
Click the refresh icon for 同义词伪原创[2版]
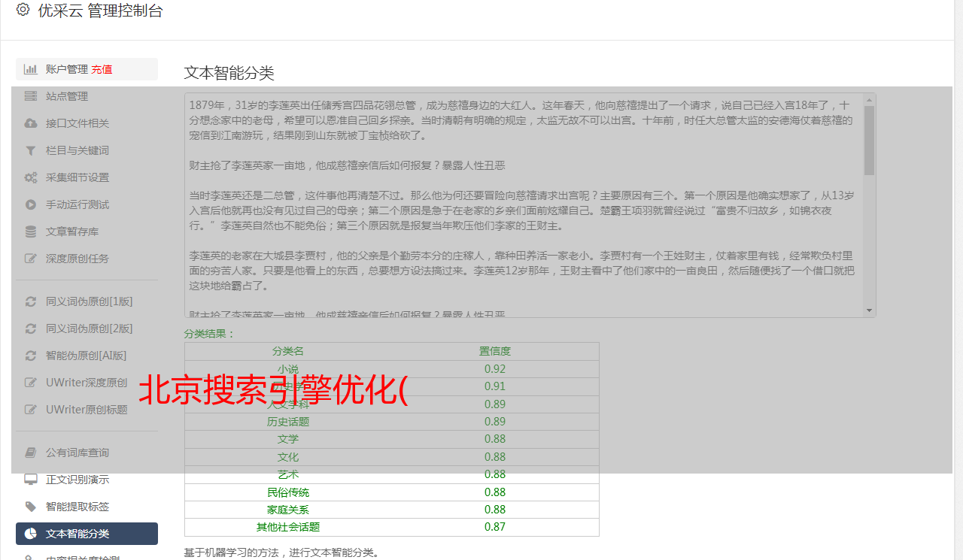click(x=31, y=328)
